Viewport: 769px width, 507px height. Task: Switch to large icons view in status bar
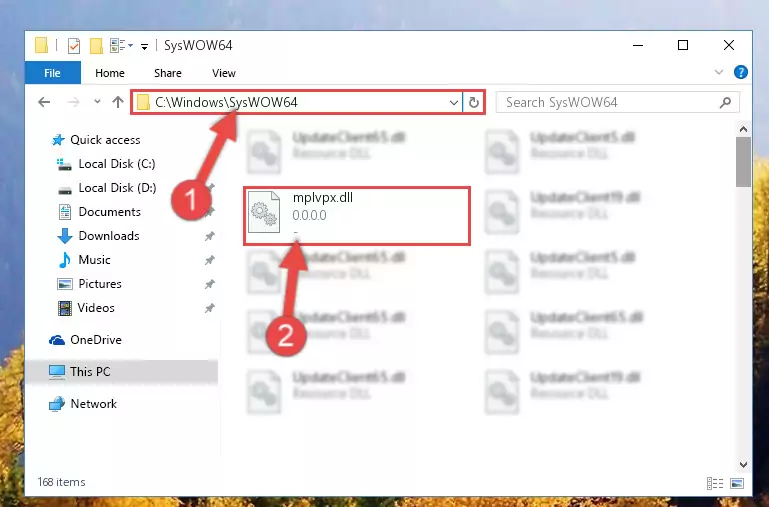[x=737, y=483]
